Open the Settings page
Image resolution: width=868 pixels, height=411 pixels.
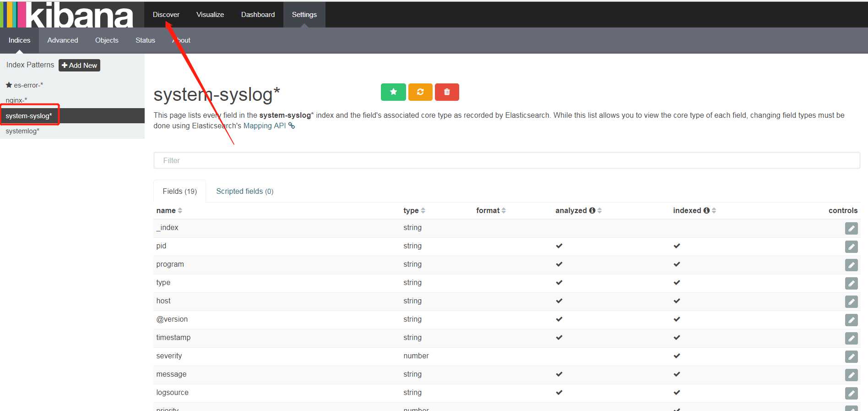(x=304, y=15)
